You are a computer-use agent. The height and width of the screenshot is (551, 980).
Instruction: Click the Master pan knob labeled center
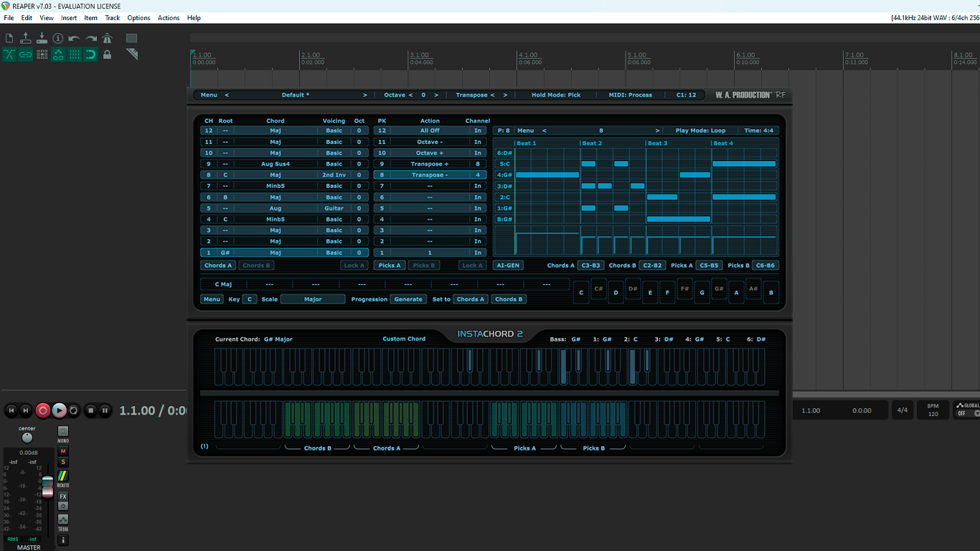27,438
